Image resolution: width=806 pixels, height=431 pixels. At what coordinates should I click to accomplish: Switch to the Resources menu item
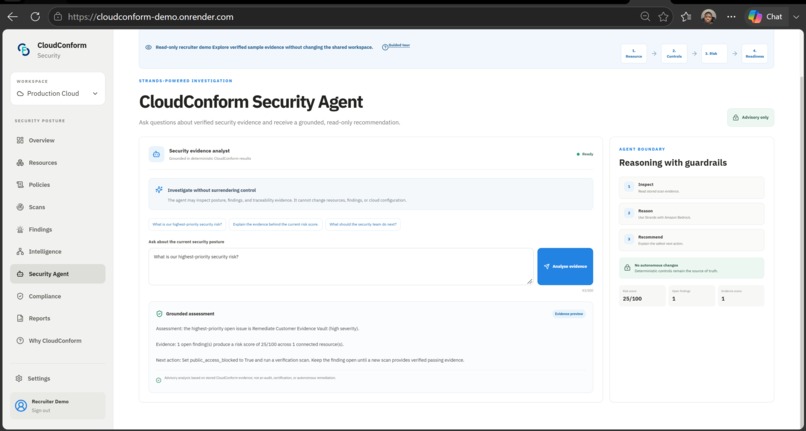point(58,163)
